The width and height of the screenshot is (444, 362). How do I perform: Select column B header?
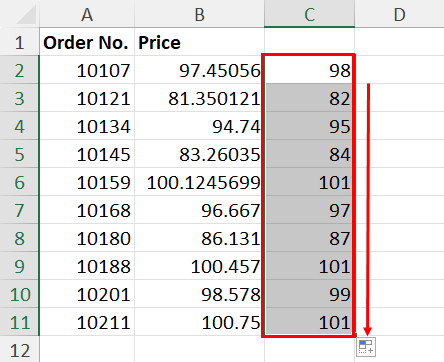199,14
